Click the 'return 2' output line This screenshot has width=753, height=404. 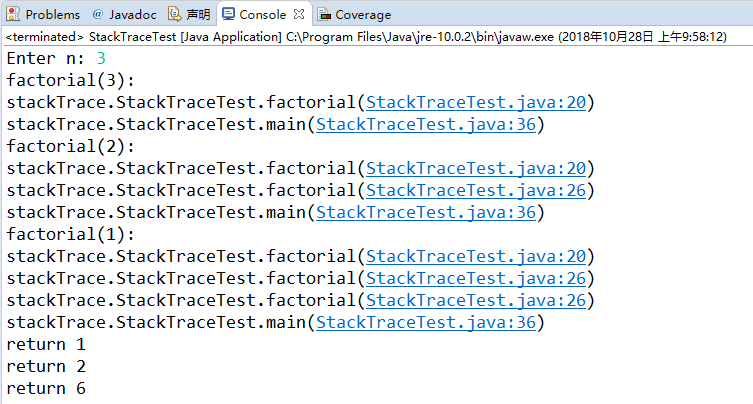46,367
